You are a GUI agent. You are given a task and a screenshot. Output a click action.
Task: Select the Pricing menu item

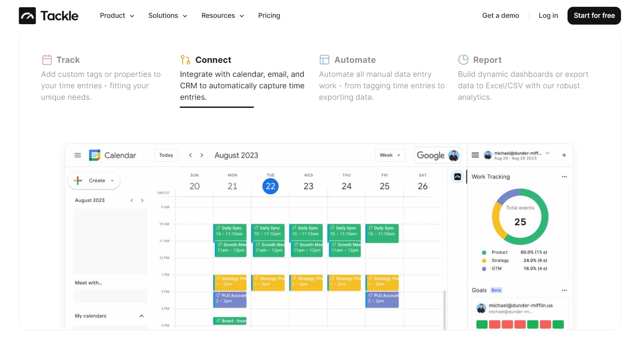[269, 15]
